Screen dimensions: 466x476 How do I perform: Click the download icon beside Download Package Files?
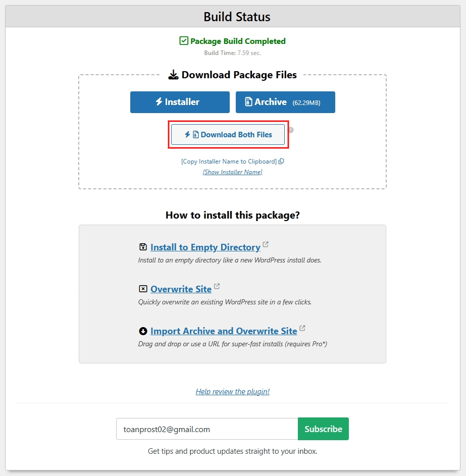coord(173,75)
